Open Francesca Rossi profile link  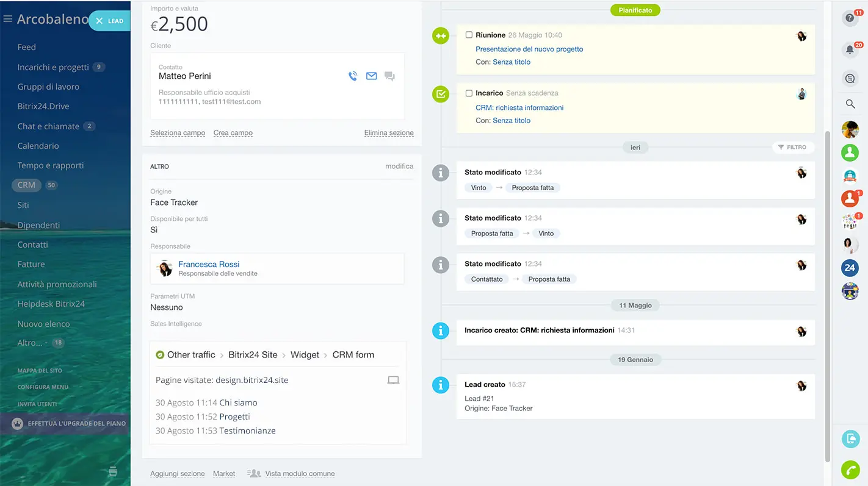(x=209, y=264)
